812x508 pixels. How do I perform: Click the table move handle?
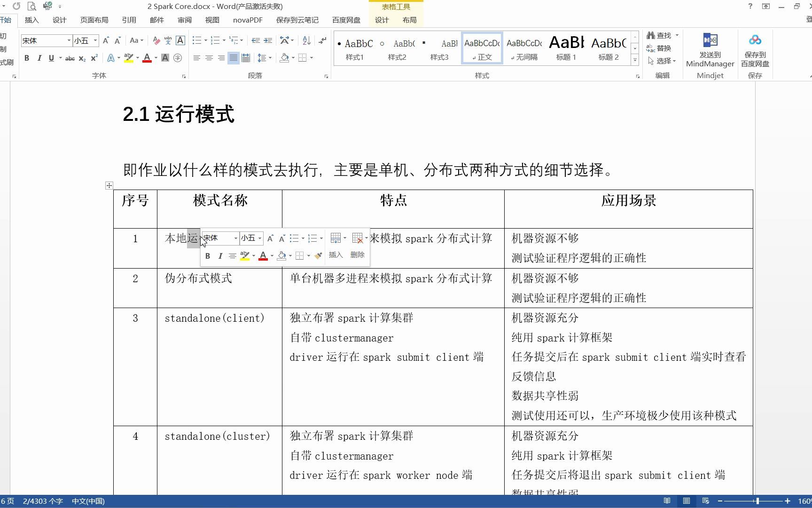tap(109, 185)
